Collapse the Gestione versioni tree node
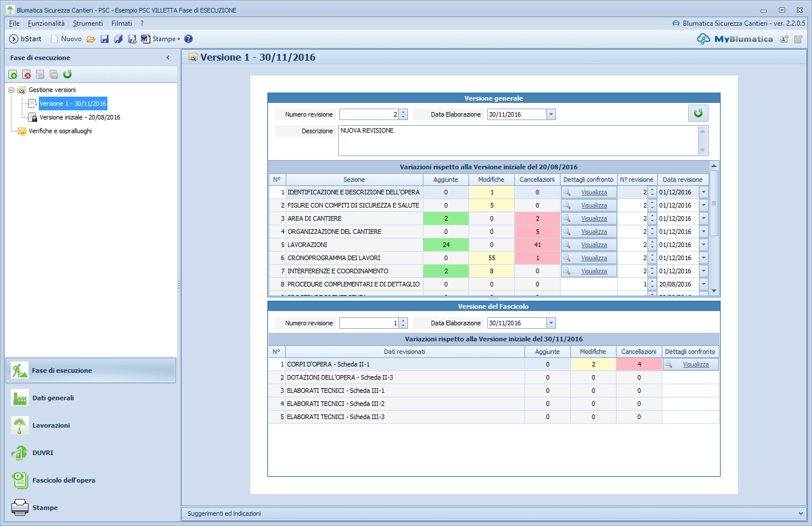This screenshot has height=526, width=812. pos(11,90)
